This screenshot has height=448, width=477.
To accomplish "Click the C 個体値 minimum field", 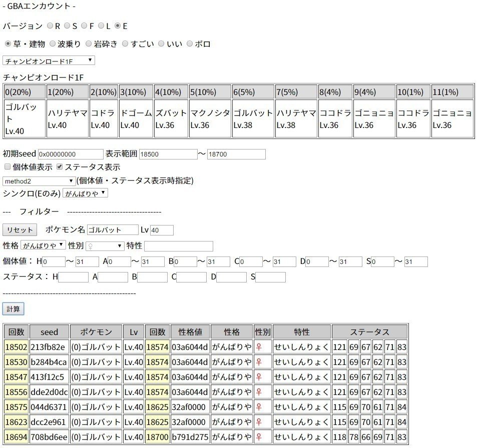I will pos(251,261).
